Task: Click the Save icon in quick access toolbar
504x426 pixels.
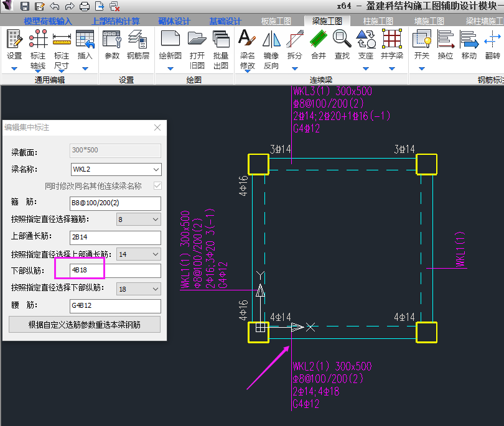Action: pyautogui.click(x=25, y=6)
